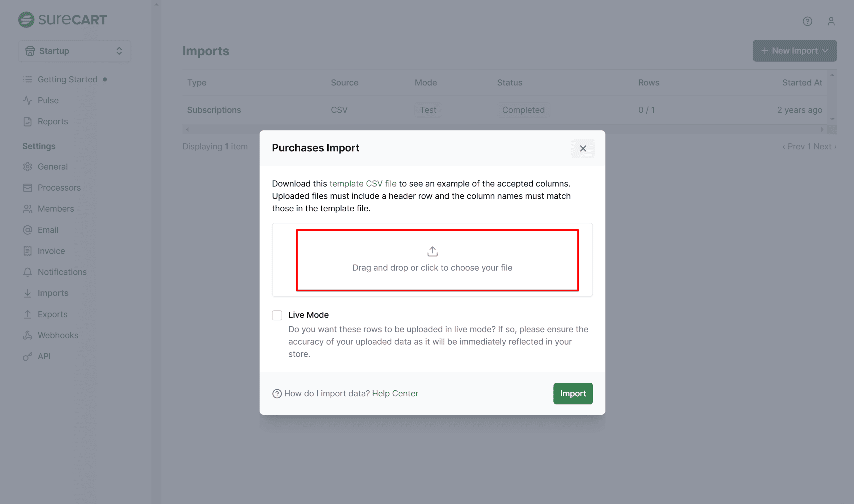Enable the Live Mode checkbox
854x504 pixels.
277,315
